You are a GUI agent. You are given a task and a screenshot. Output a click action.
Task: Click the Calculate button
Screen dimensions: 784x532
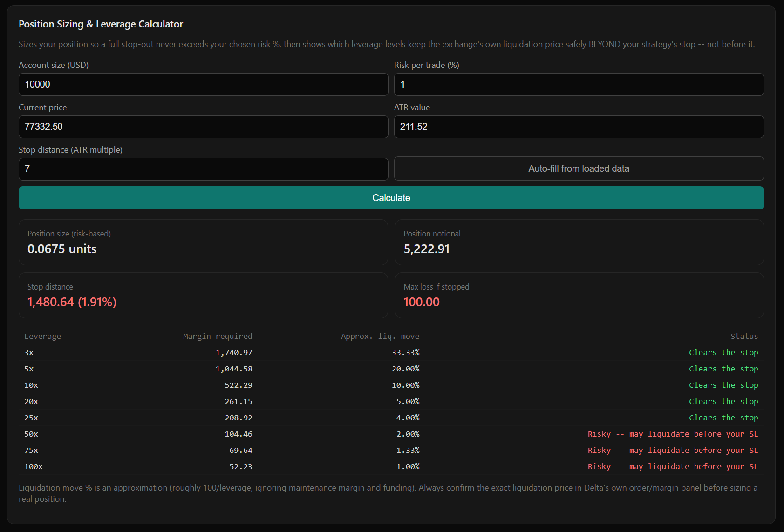[x=391, y=198]
